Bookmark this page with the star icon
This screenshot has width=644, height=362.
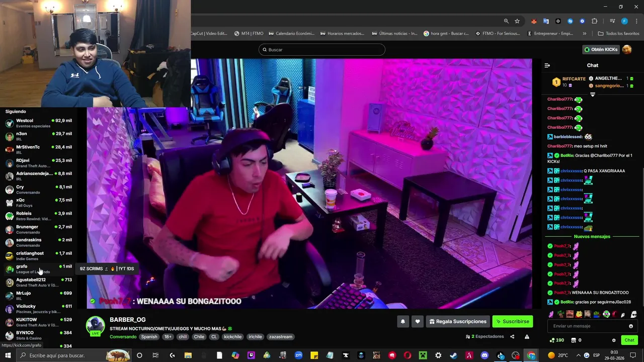point(517,21)
